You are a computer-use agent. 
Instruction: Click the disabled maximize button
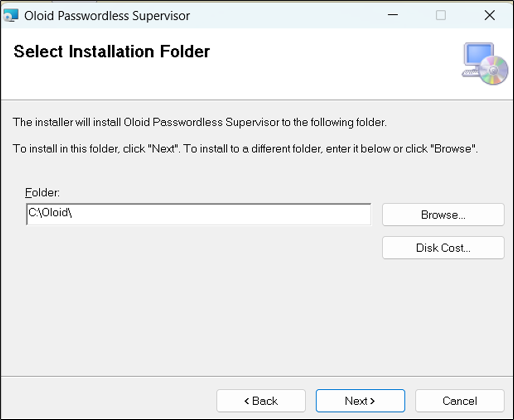(x=440, y=15)
